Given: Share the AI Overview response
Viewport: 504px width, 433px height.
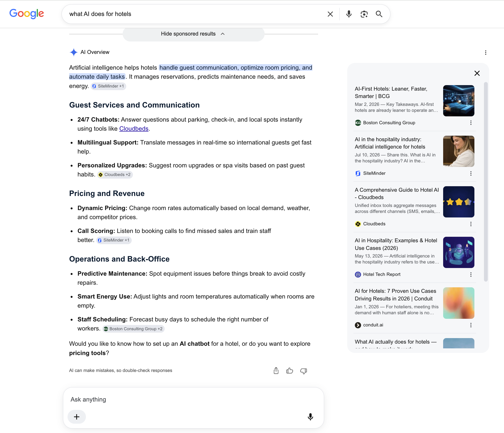Looking at the screenshot, I should 276,371.
